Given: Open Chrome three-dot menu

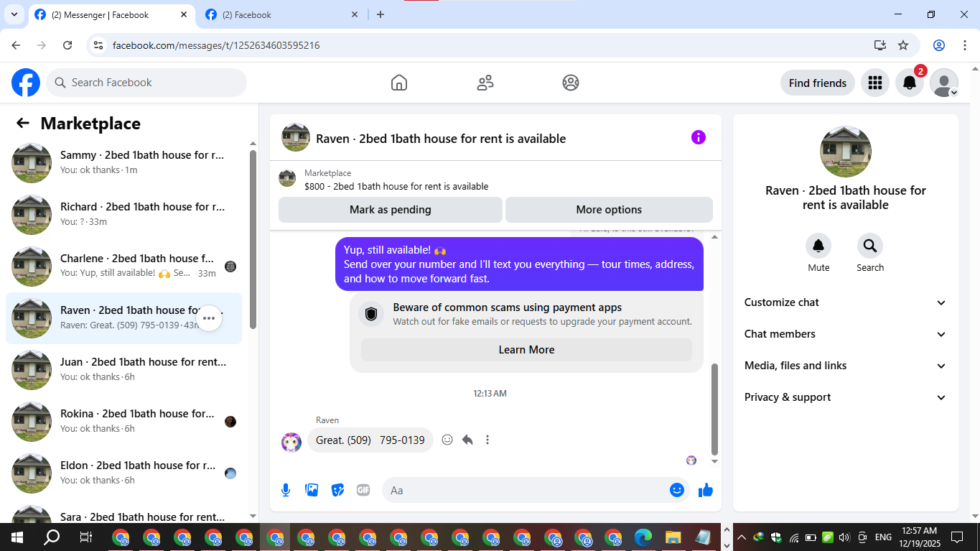Looking at the screenshot, I should (964, 45).
